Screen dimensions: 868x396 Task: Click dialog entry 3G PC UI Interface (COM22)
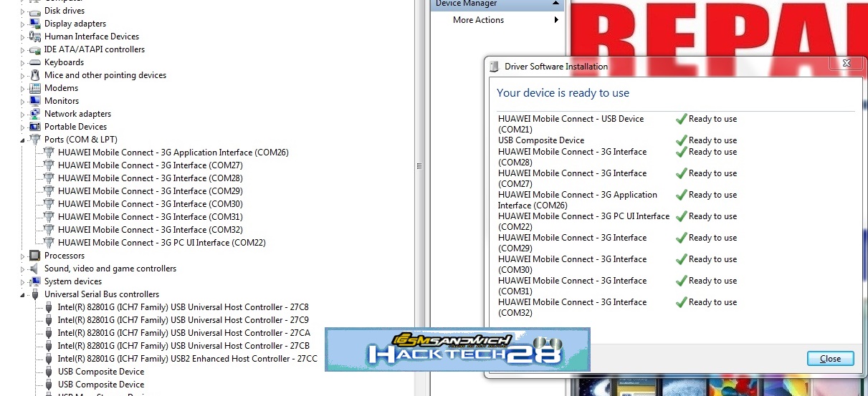point(583,221)
